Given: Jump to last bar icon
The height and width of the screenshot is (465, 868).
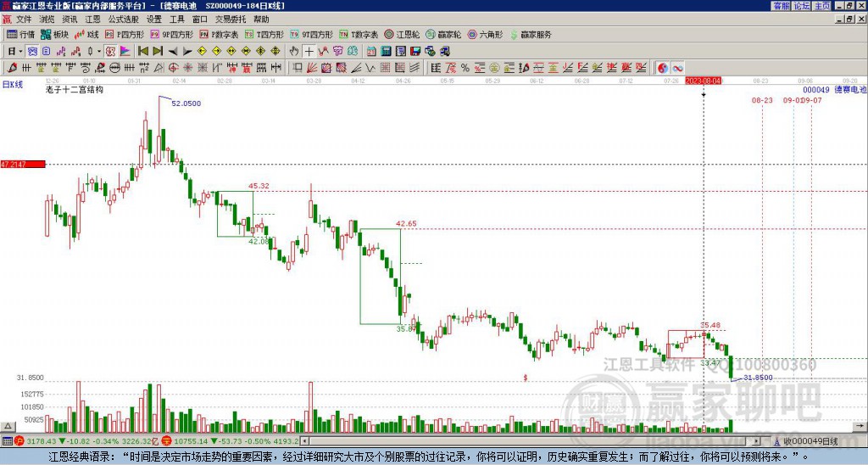Looking at the screenshot, I should coord(158,52).
